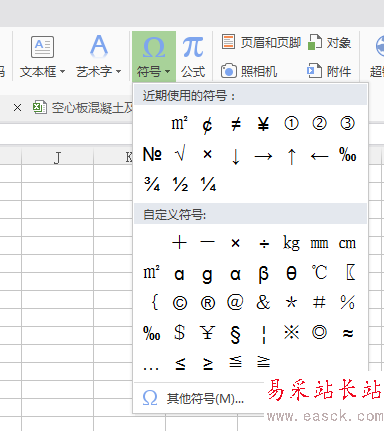Insert the dollar $ symbol

pyautogui.click(x=180, y=332)
